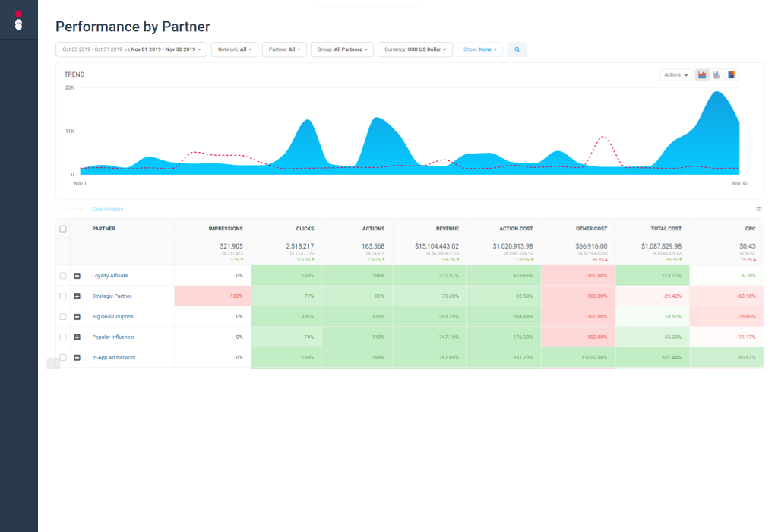
Task: Open the Show: None dropdown
Action: (x=479, y=49)
